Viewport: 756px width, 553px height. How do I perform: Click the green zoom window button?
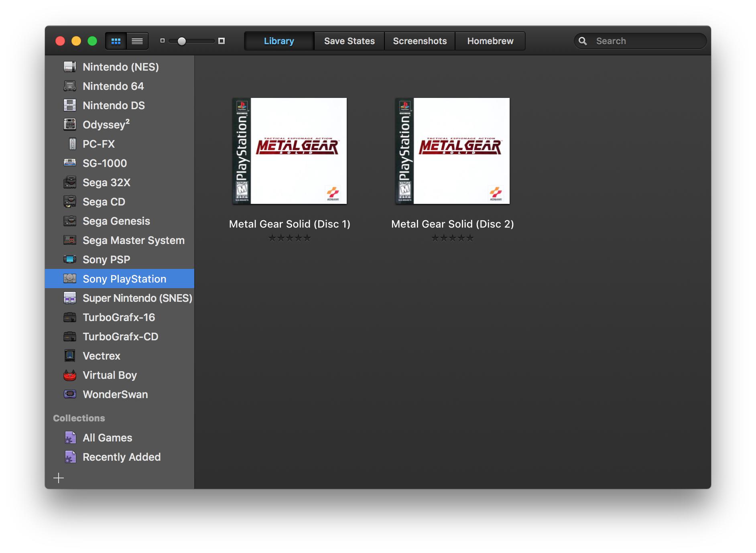(x=92, y=41)
